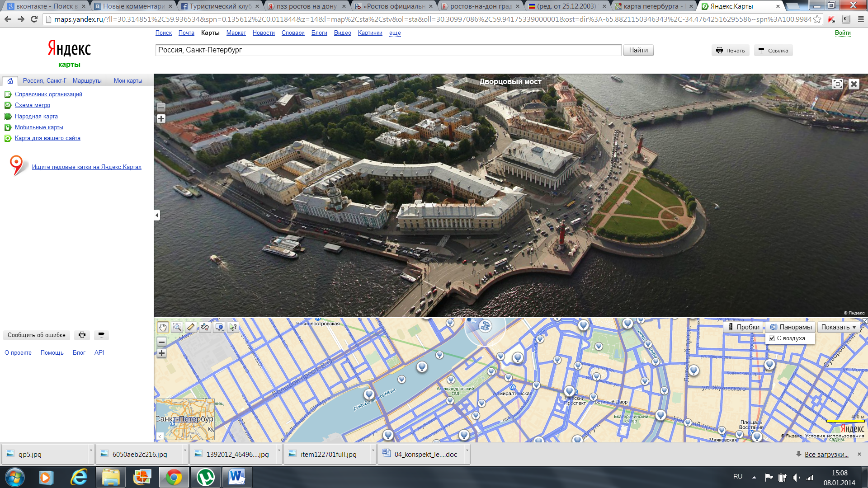Open the Почта service link

point(186,33)
